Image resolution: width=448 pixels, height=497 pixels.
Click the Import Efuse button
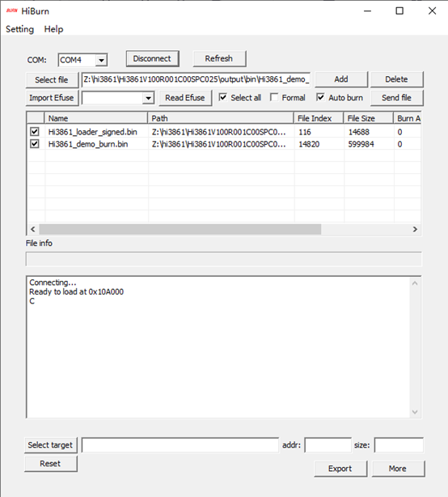pyautogui.click(x=52, y=98)
